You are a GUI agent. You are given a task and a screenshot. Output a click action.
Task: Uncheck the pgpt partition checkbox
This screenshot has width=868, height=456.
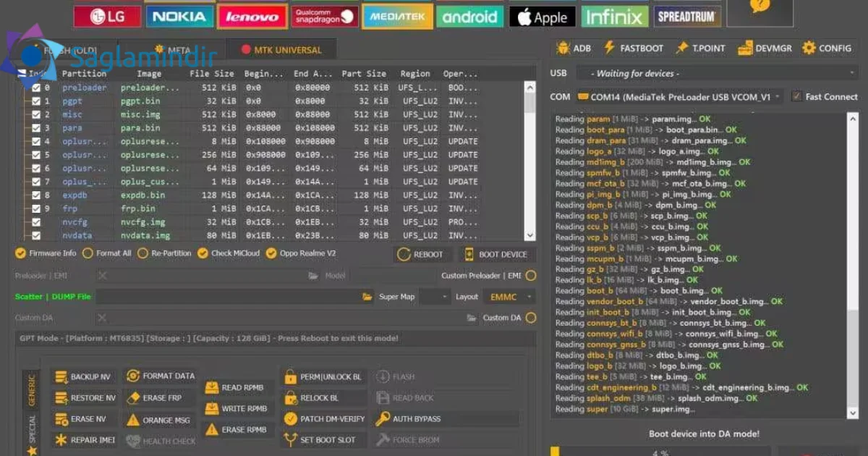(x=36, y=101)
